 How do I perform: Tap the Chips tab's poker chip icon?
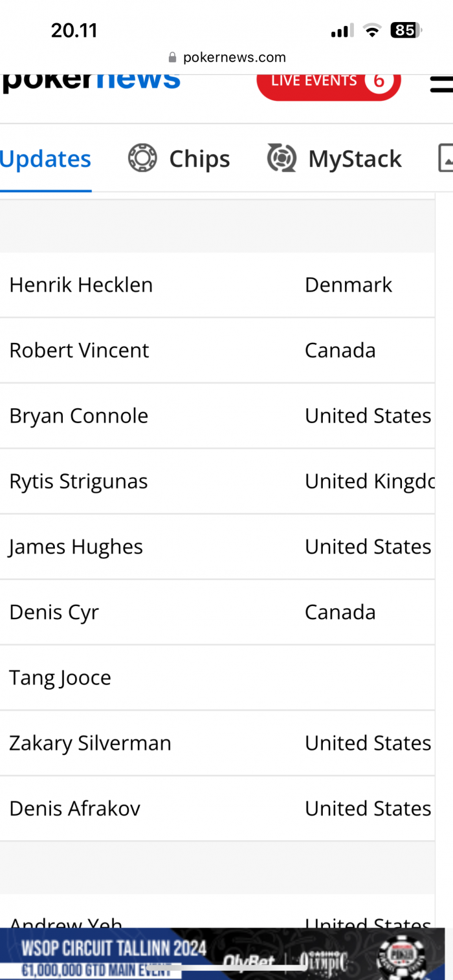click(x=142, y=158)
